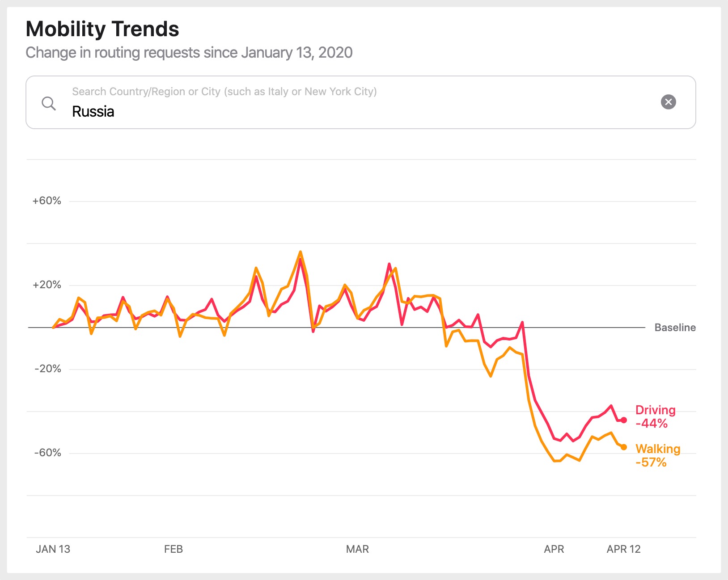Click the -20% y-axis label
The image size is (728, 580).
click(47, 369)
